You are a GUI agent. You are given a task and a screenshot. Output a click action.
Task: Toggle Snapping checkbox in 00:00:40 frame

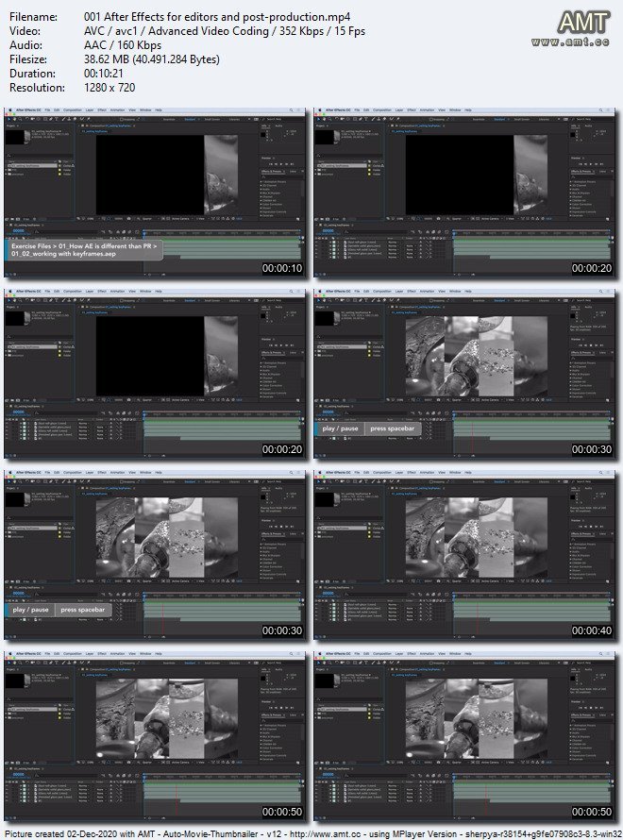pos(431,482)
